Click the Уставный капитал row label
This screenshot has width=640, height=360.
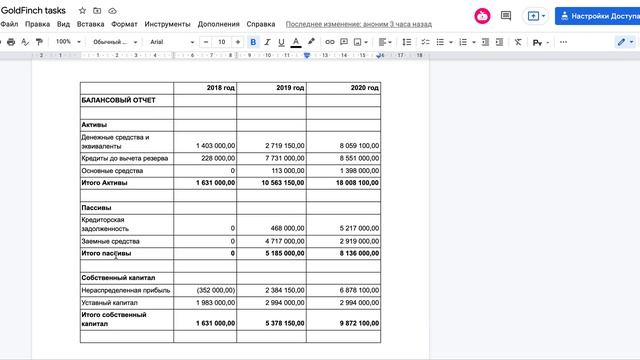[x=109, y=303]
